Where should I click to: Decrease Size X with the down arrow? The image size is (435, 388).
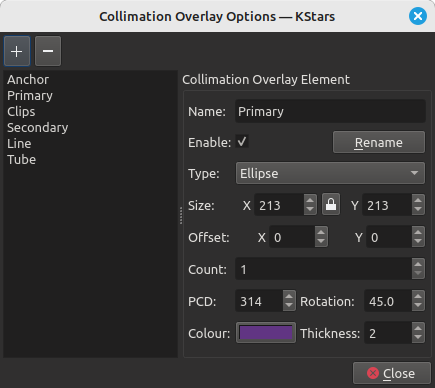pos(310,210)
